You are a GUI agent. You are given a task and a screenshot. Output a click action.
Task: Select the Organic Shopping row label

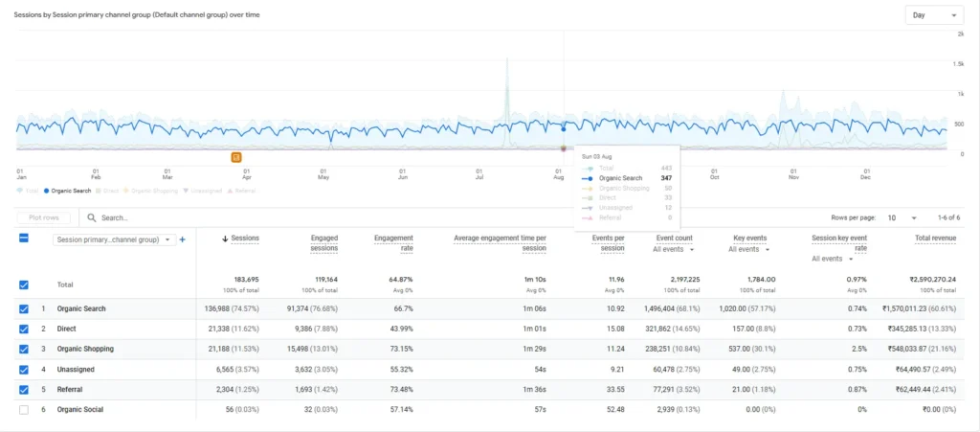85,349
